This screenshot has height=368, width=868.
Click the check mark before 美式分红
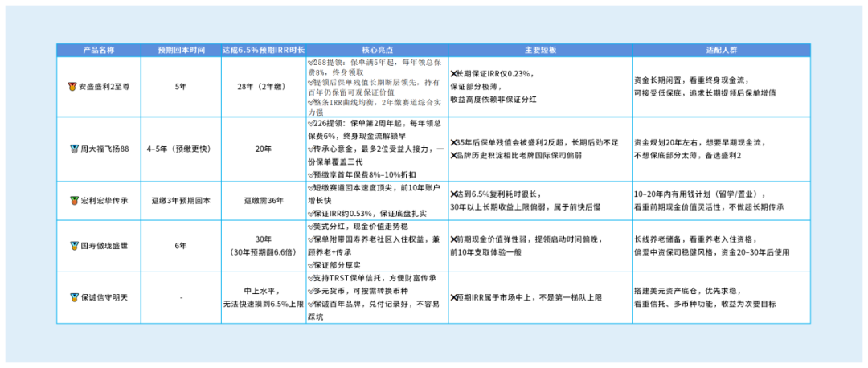(x=310, y=227)
